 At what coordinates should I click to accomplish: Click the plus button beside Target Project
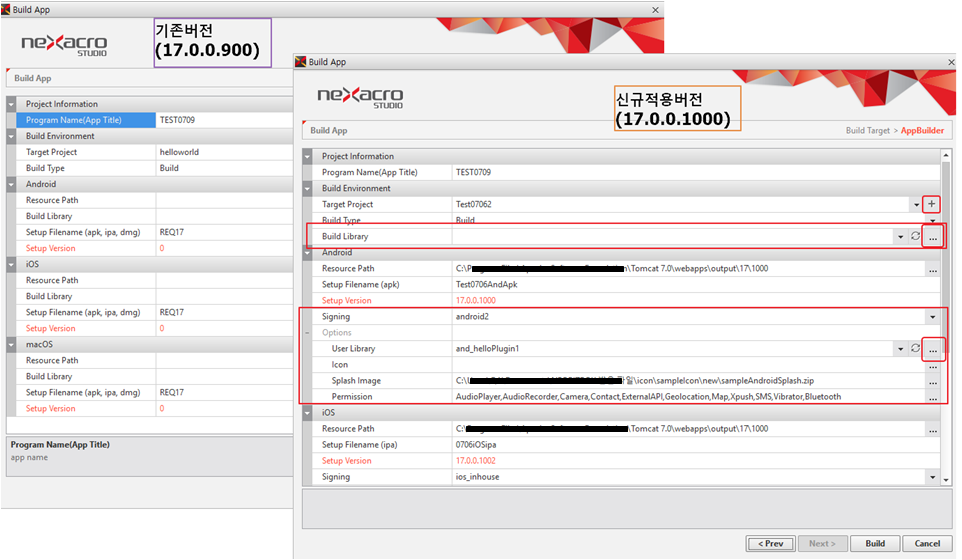pyautogui.click(x=932, y=204)
